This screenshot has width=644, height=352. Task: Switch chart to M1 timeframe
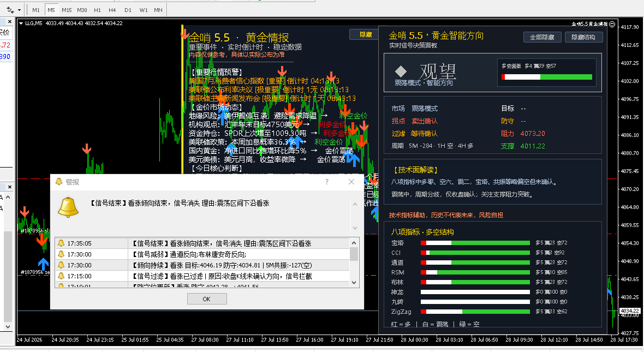pos(36,10)
